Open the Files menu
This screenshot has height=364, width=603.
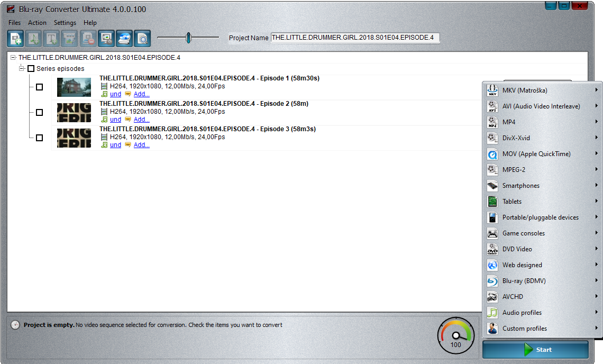click(x=15, y=23)
